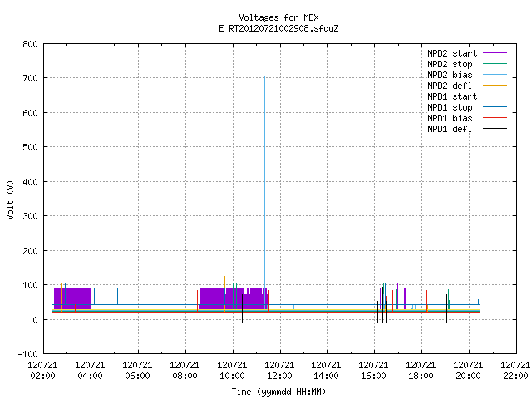Click the NPD2 start purple legend line

pyautogui.click(x=495, y=53)
